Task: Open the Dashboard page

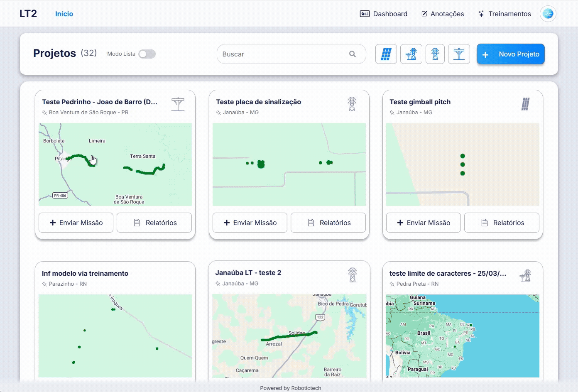Action: [x=384, y=14]
